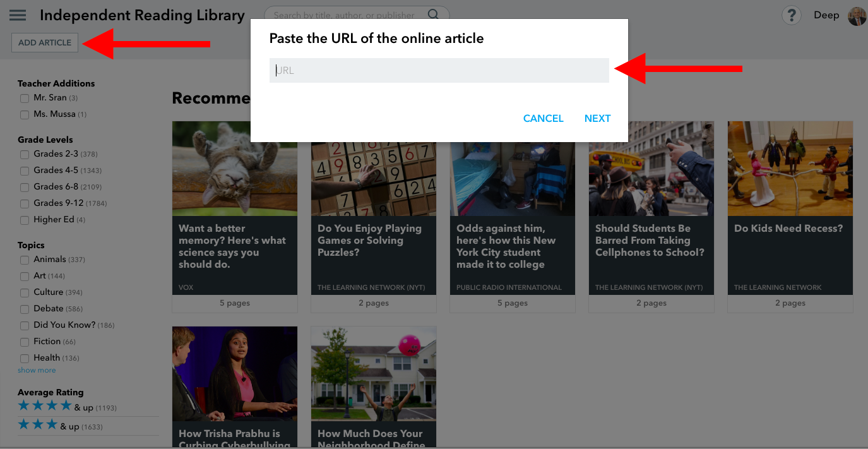Select the Debate topic checkbox
The image size is (868, 449).
pos(25,309)
